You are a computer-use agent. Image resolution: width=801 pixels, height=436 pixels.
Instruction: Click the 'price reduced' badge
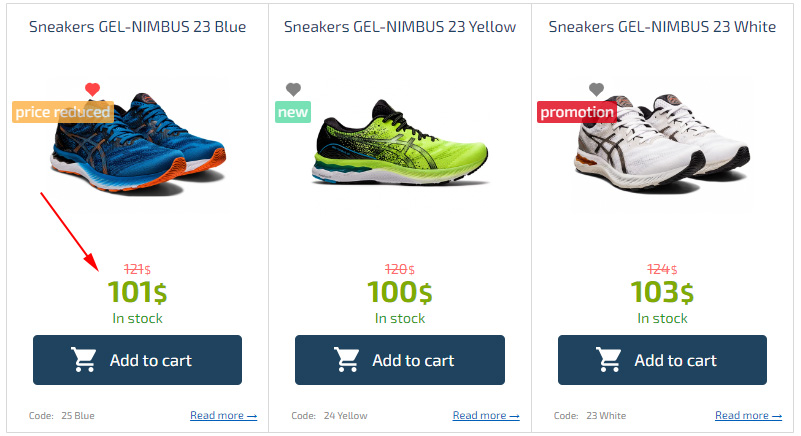point(62,112)
